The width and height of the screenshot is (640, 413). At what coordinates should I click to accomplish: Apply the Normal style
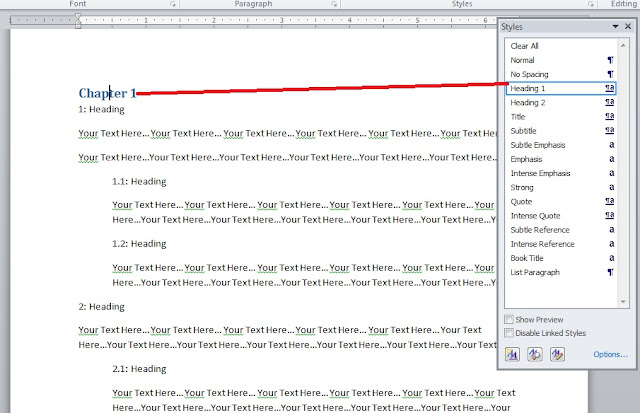click(x=561, y=60)
